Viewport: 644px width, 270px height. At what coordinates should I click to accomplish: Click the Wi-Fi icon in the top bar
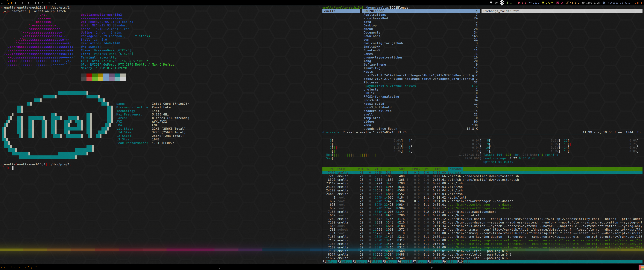491,3
